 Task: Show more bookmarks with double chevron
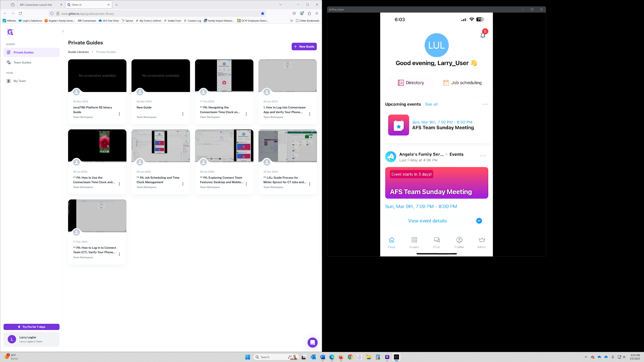291,21
